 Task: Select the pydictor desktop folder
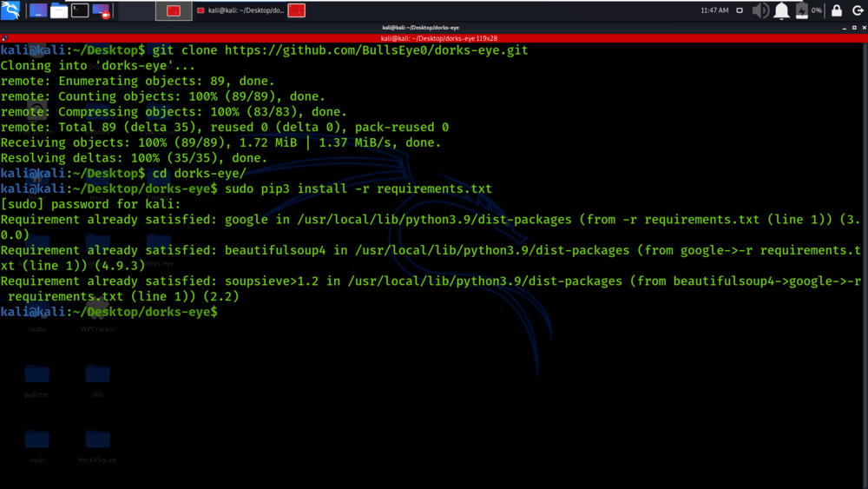(36, 380)
